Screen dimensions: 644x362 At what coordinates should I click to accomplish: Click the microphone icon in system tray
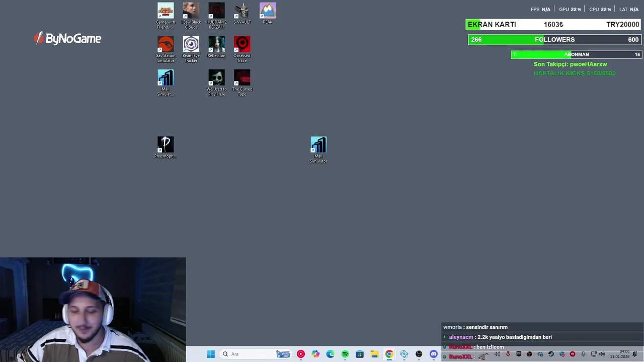pyautogui.click(x=583, y=354)
